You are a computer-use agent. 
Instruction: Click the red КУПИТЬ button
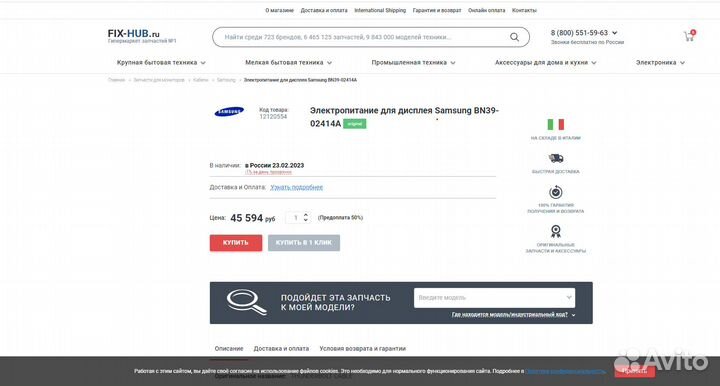click(236, 243)
